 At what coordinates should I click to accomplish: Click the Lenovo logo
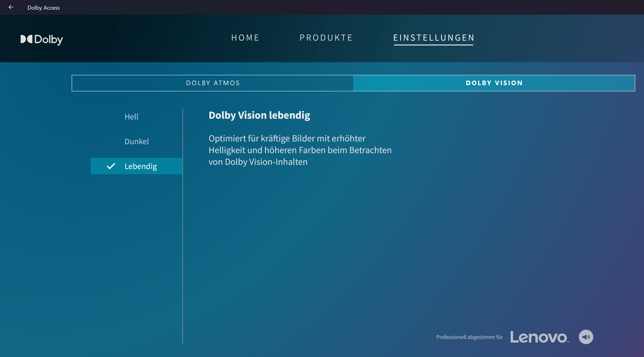point(540,337)
